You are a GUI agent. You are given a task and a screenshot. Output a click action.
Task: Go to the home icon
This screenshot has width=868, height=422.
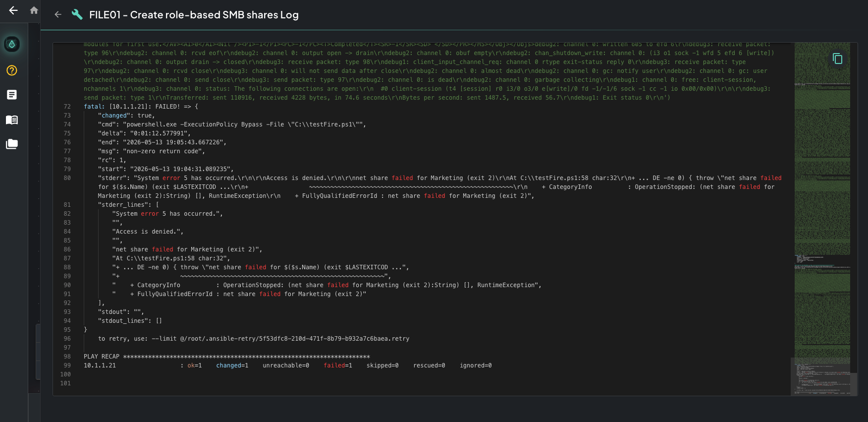click(x=34, y=10)
